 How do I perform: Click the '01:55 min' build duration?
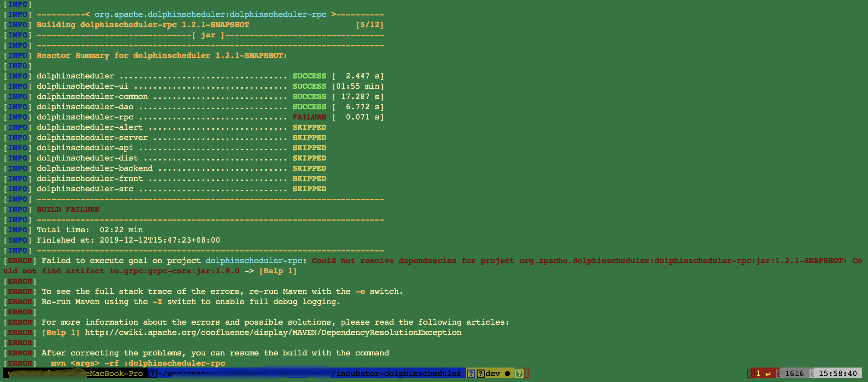coord(357,86)
